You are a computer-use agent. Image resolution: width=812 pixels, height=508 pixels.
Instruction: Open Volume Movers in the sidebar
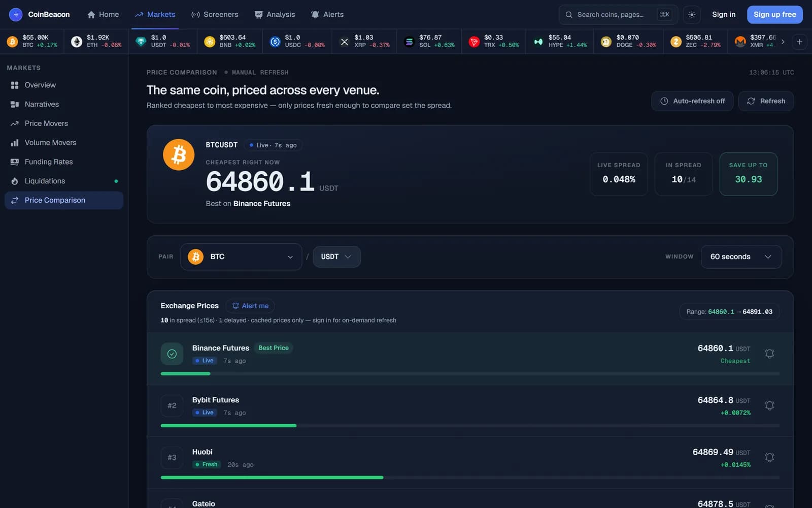pos(64,143)
